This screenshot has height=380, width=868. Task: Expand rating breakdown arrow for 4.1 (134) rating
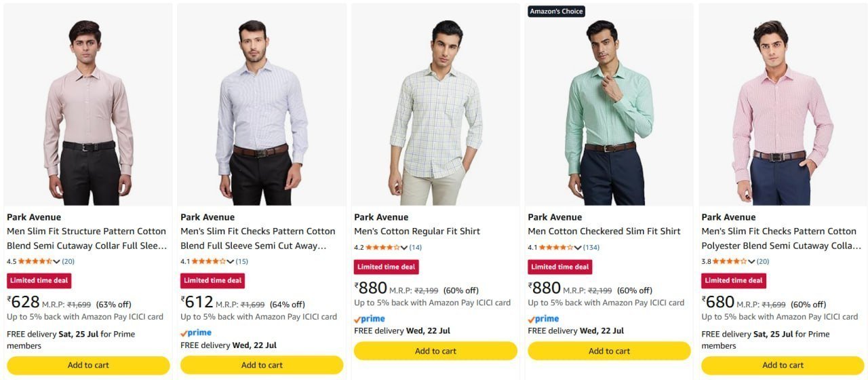tap(578, 248)
